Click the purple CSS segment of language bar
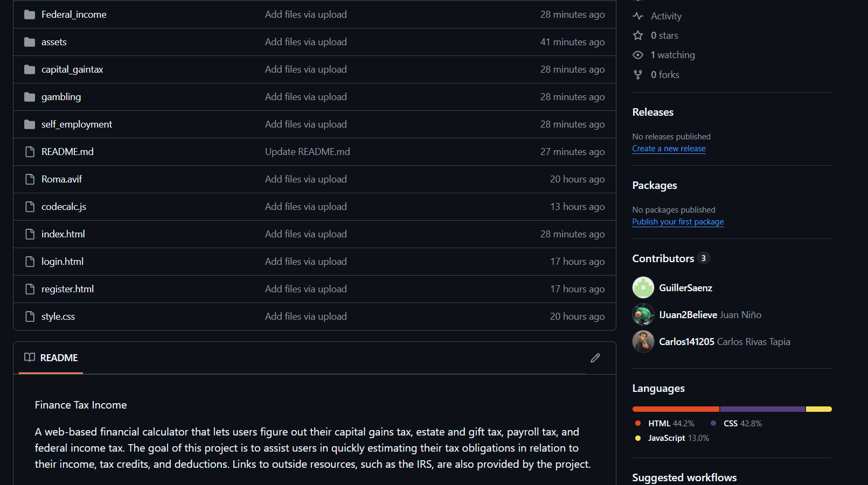The height and width of the screenshot is (485, 868). click(762, 409)
